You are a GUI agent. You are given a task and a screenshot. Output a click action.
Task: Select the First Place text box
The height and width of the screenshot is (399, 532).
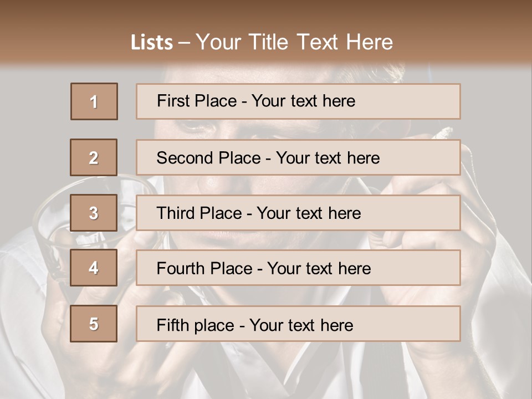(298, 101)
